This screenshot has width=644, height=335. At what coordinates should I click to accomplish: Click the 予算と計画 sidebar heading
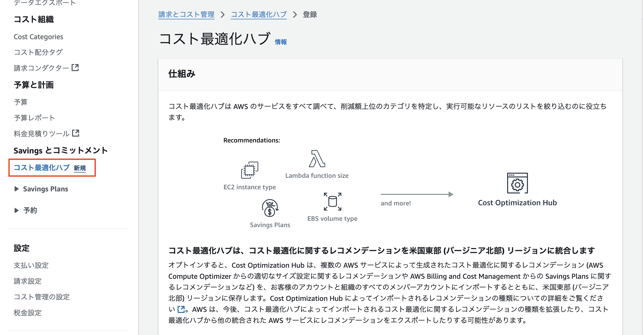pyautogui.click(x=34, y=85)
